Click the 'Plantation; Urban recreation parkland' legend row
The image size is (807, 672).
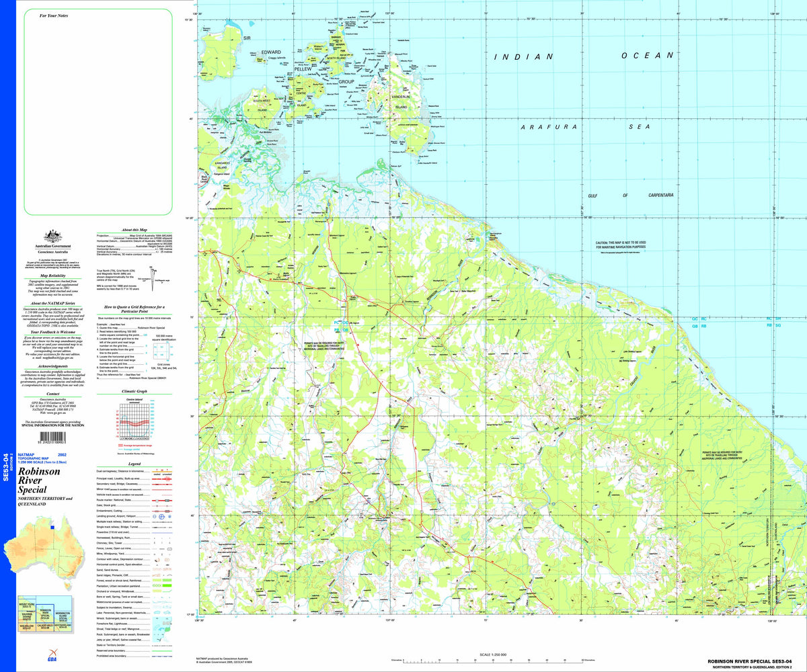[x=134, y=586]
